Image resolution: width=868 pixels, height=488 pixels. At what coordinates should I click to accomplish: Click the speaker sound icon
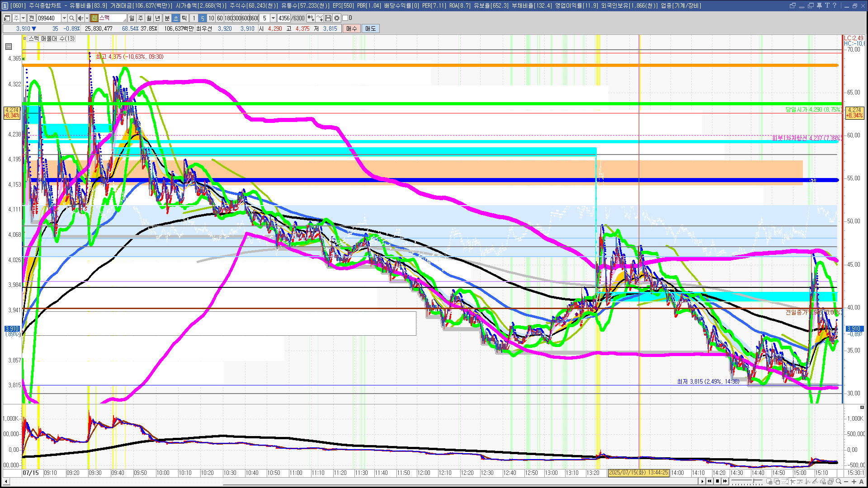[x=80, y=18]
